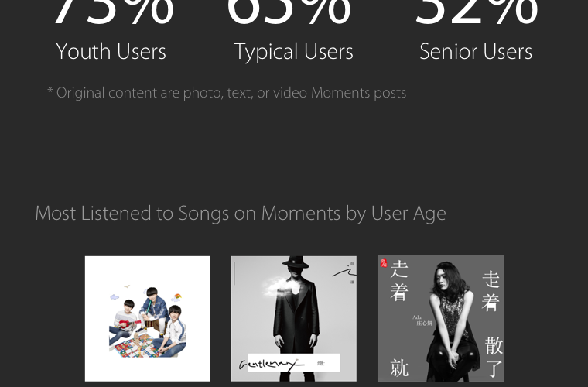Click the Typical Users label

coord(293,52)
